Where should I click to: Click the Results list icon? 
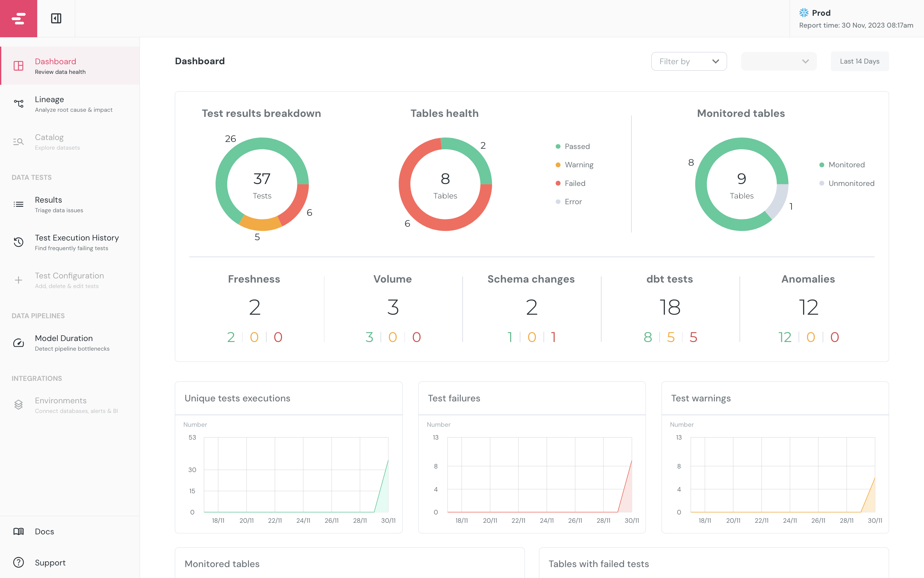pyautogui.click(x=18, y=204)
